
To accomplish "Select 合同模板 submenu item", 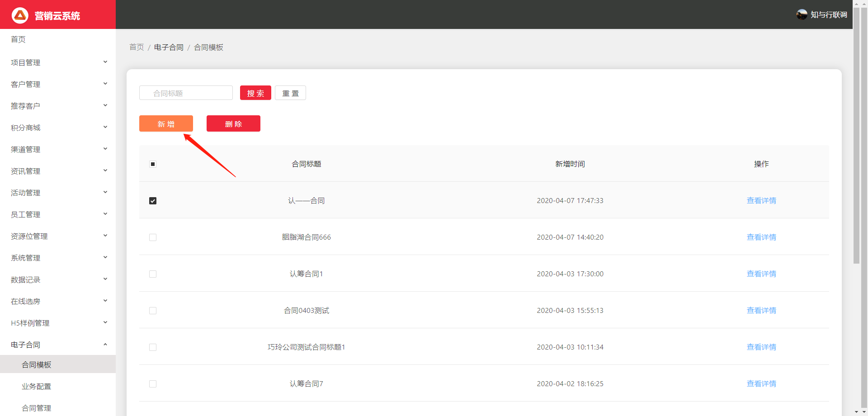I will click(58, 364).
